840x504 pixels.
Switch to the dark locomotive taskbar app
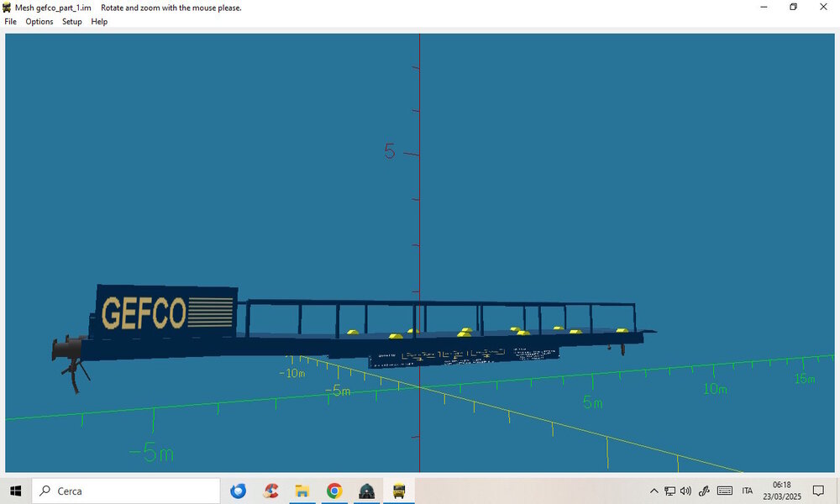click(367, 491)
